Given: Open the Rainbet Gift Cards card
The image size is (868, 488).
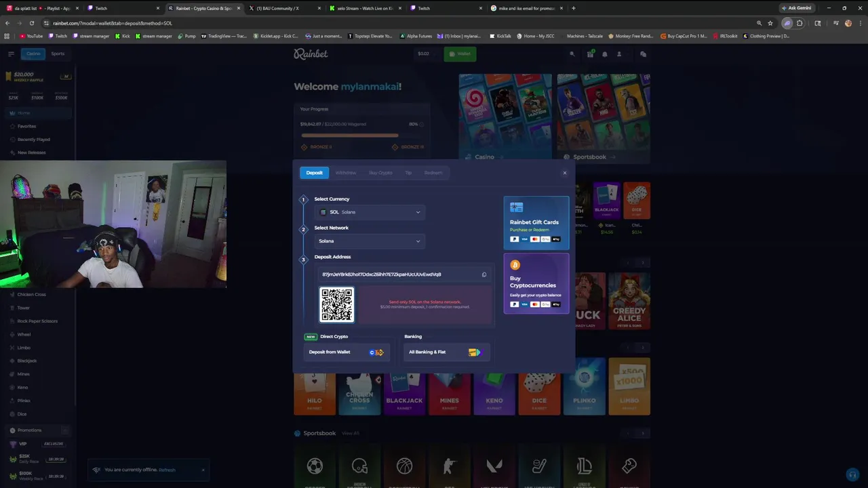Looking at the screenshot, I should (536, 223).
